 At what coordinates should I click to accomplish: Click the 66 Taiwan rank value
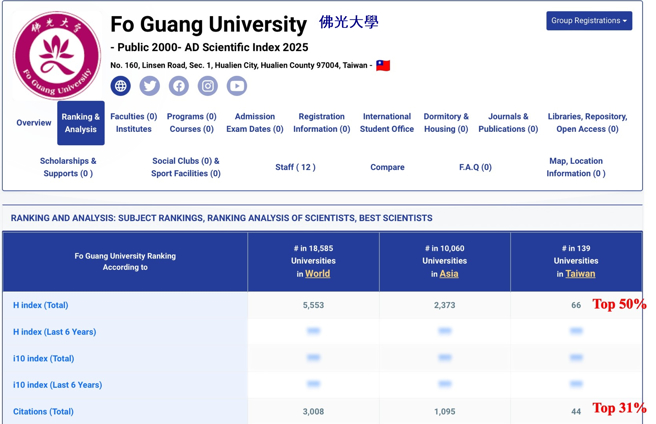click(576, 305)
